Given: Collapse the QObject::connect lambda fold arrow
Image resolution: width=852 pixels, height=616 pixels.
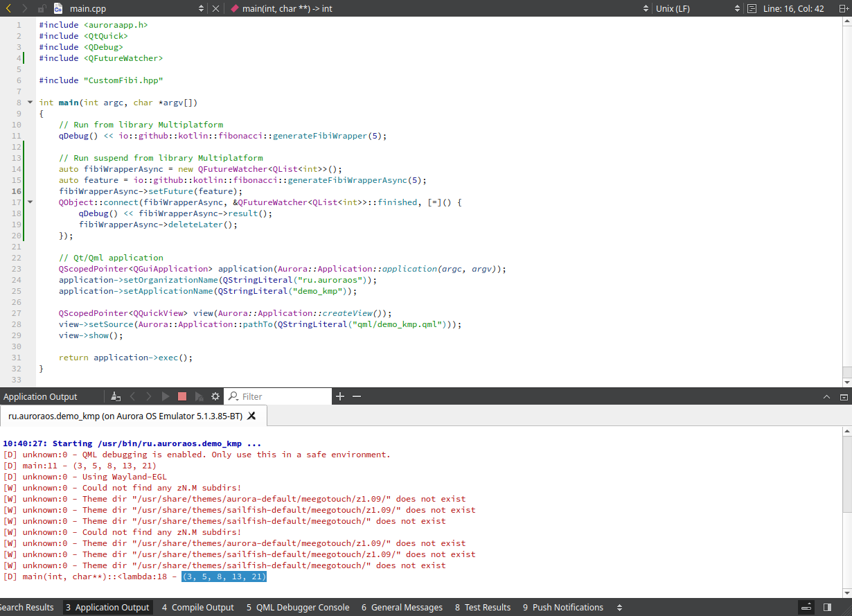Looking at the screenshot, I should click(x=30, y=202).
